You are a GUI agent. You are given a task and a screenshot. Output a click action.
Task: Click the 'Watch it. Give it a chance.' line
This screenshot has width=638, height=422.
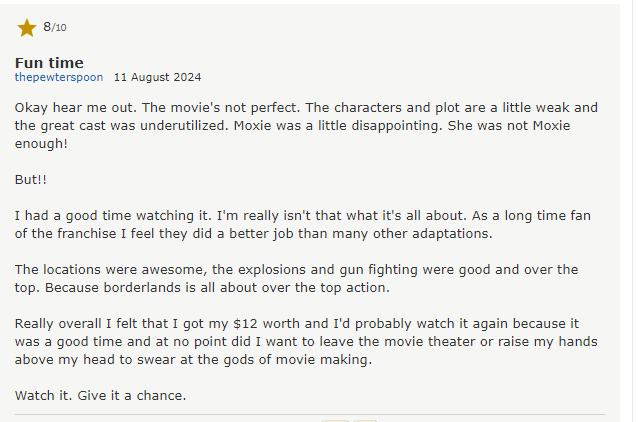click(101, 396)
